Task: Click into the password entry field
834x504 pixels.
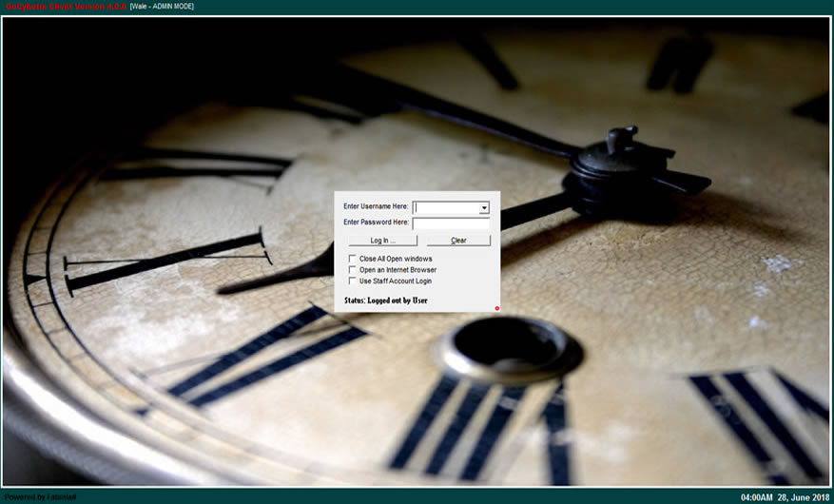Action: coord(451,223)
